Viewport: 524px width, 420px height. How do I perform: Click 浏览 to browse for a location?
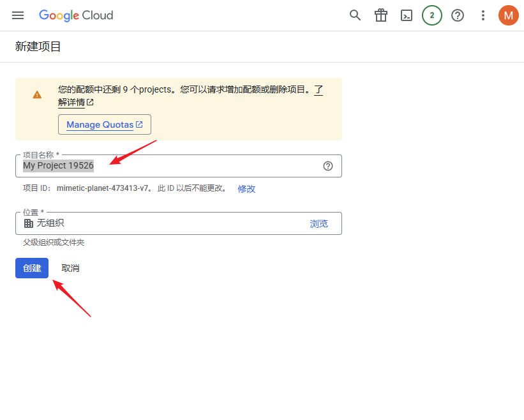319,223
